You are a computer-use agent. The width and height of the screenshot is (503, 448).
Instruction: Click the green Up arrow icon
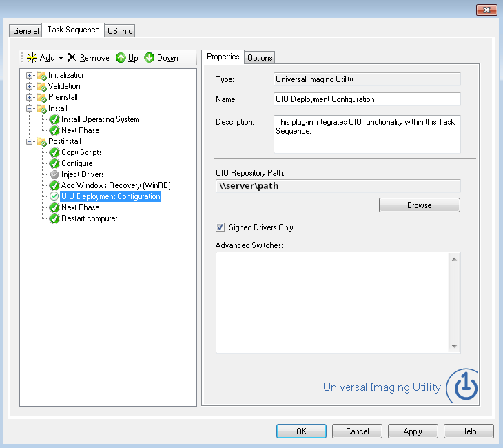121,58
